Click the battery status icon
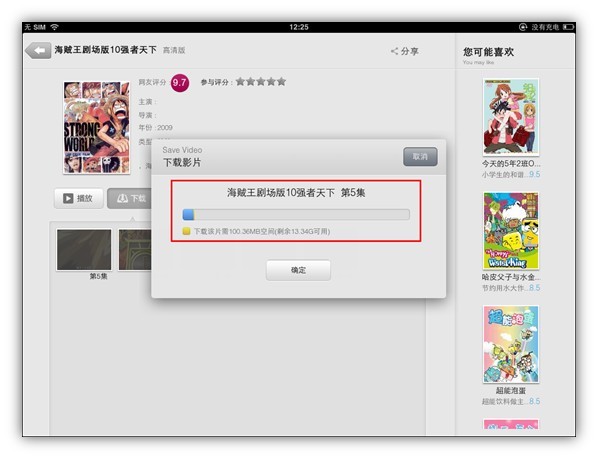Image resolution: width=598 pixels, height=459 pixels. pos(569,27)
